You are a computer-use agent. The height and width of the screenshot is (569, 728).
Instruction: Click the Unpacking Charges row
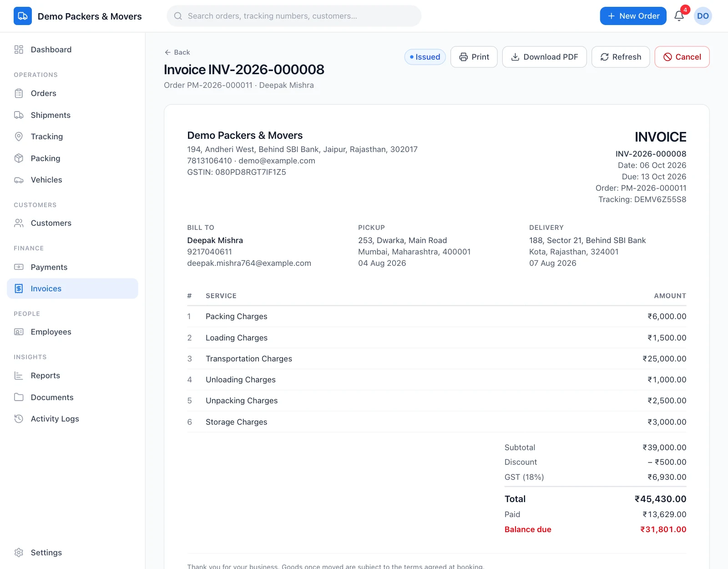click(x=436, y=401)
